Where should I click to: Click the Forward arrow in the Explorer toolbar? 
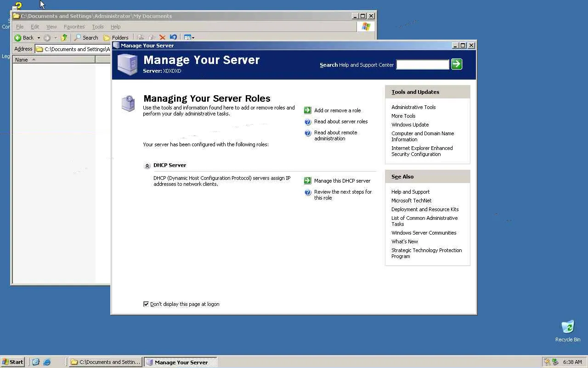tap(47, 38)
